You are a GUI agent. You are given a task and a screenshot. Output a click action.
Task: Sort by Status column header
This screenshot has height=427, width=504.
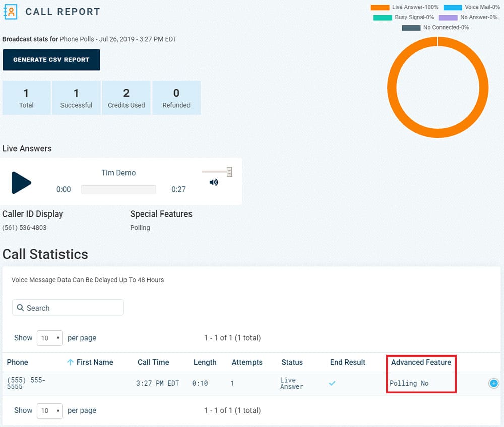pos(292,362)
